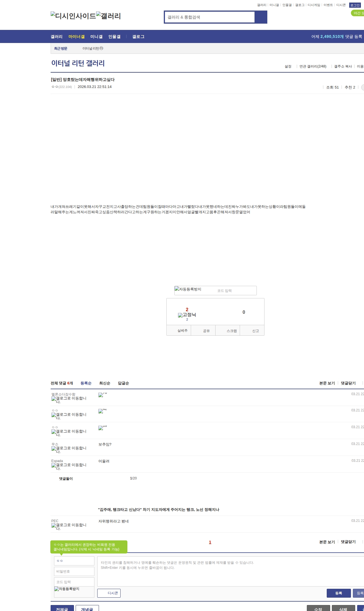Click the 개념글 button at the bottom
Image resolution: width=364 pixels, height=611 pixels.
point(87,609)
